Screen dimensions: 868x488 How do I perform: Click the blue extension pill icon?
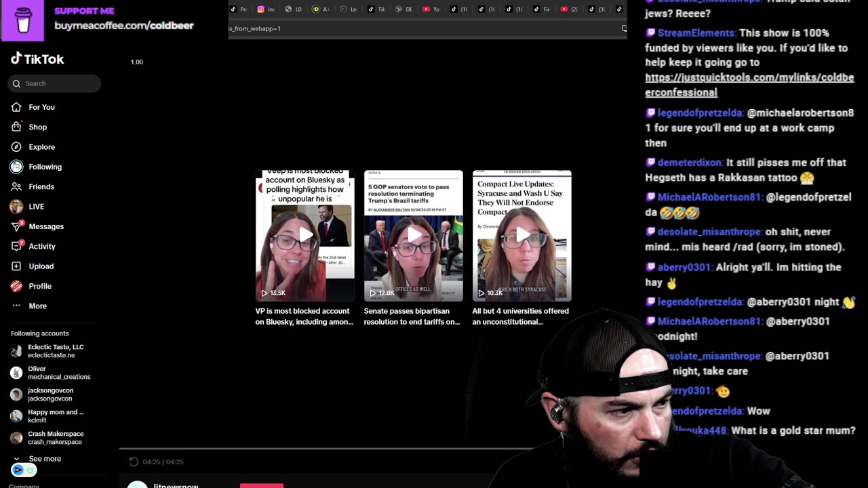(x=18, y=470)
